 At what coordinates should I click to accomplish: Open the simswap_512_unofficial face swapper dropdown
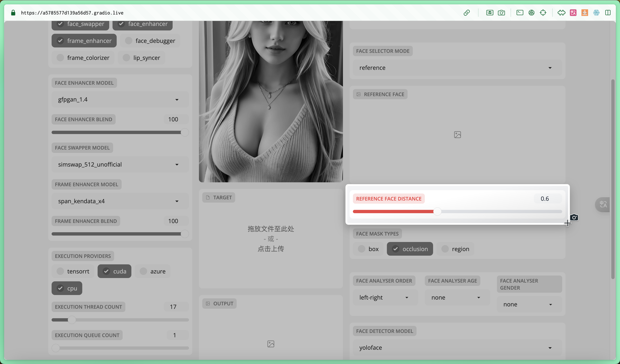[120, 164]
